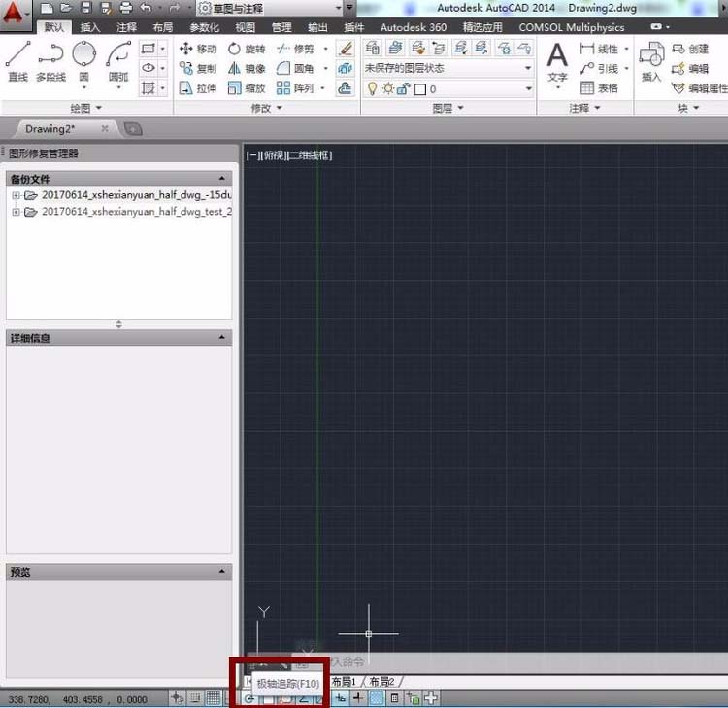Select the 多段线 (Polyline) tool
Viewport: 728px width, 708px height.
coord(50,61)
